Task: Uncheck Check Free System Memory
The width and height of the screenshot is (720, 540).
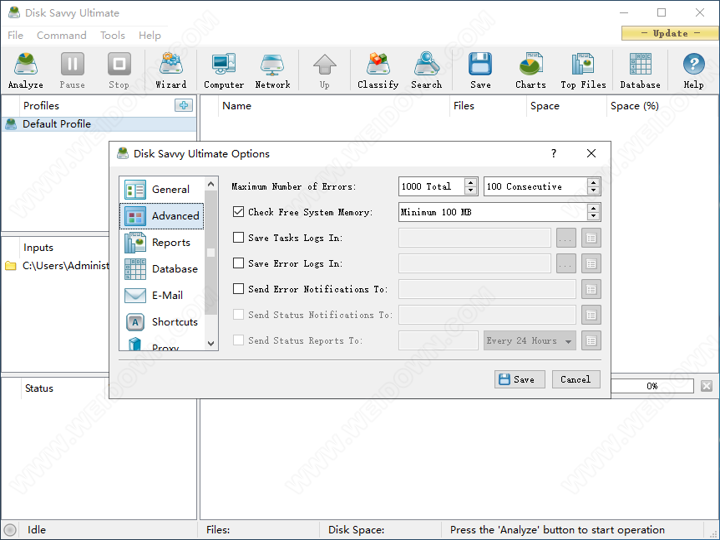Action: pyautogui.click(x=238, y=212)
